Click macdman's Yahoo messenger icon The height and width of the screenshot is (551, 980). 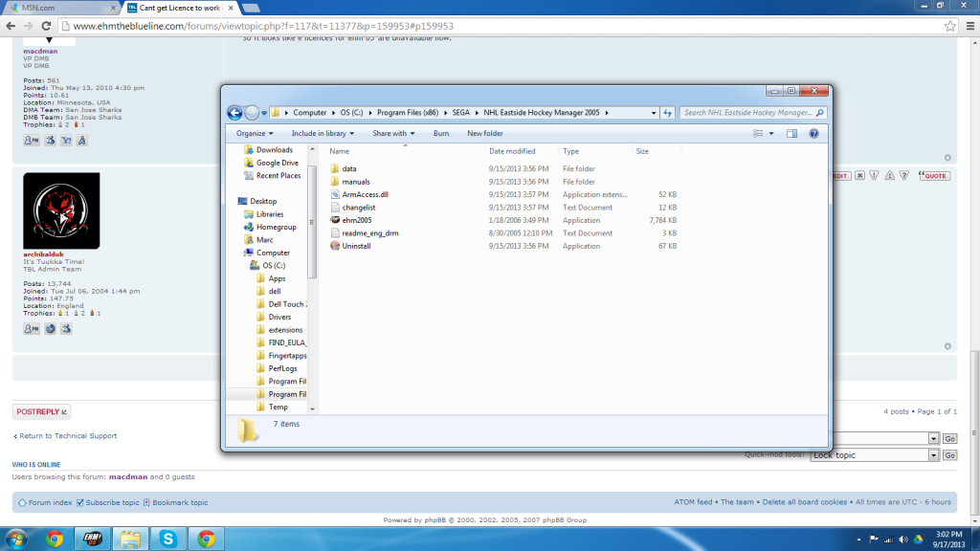(x=66, y=141)
